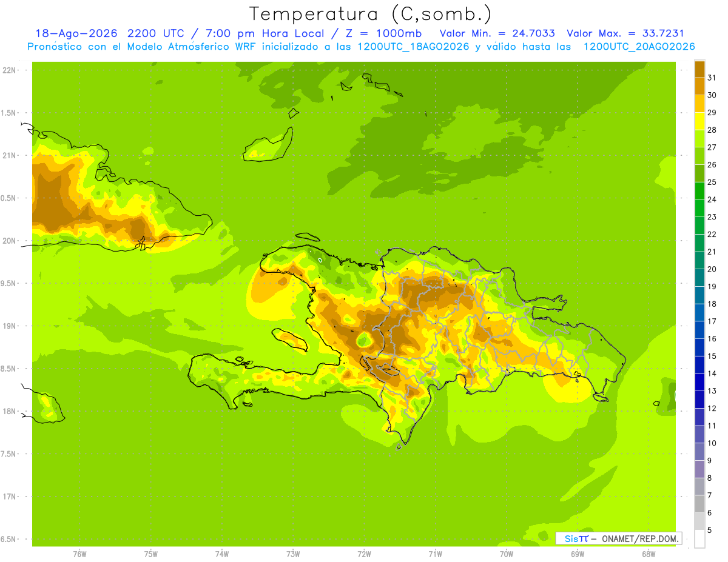Click the '19N' latitude label
Screen dimensions: 728x562
[9, 326]
